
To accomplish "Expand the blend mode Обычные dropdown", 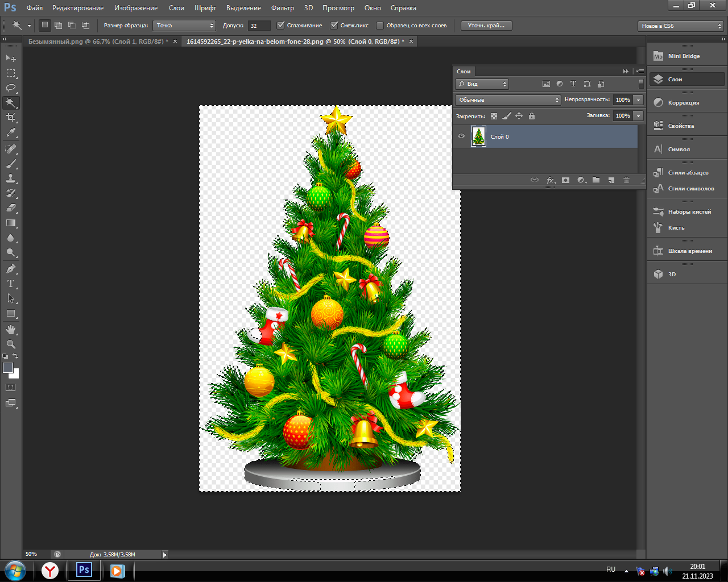I will (x=507, y=100).
